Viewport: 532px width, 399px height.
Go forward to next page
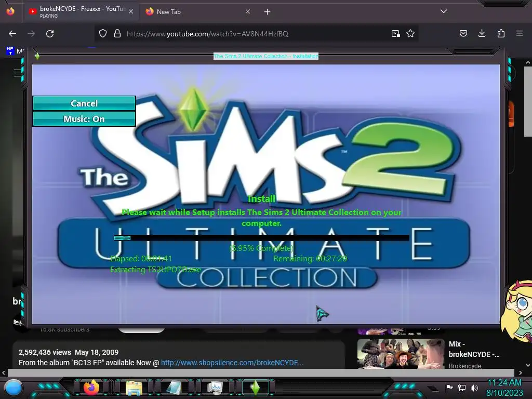pyautogui.click(x=31, y=34)
